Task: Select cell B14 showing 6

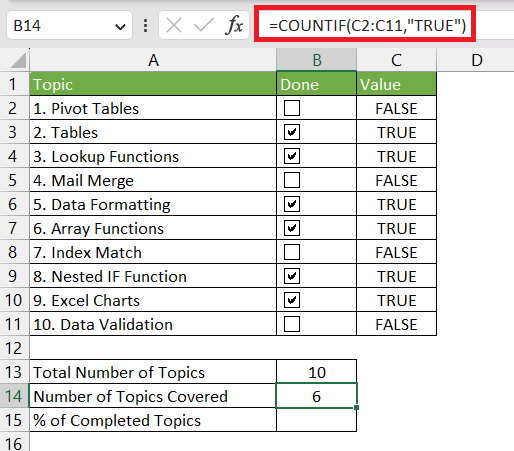Action: point(316,396)
